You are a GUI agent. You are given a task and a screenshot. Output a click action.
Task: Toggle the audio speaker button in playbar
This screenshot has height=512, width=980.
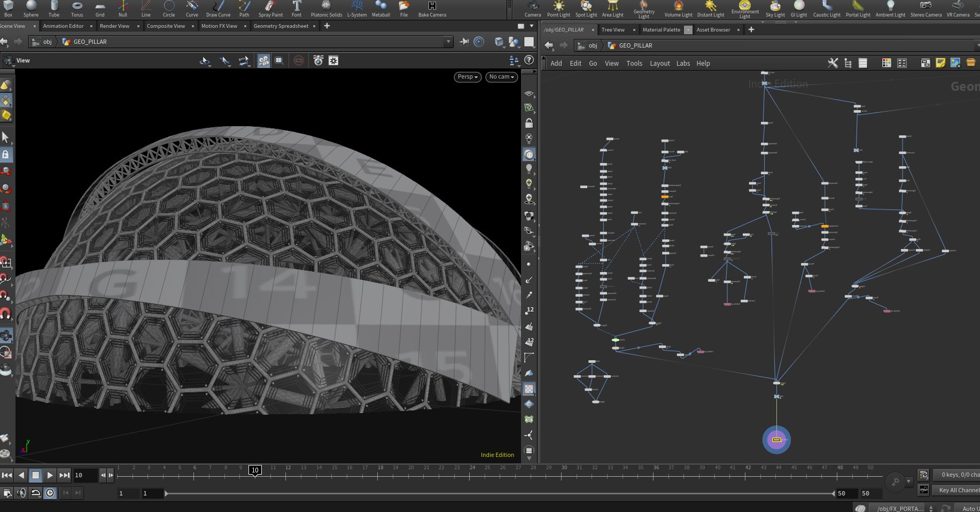tap(22, 493)
